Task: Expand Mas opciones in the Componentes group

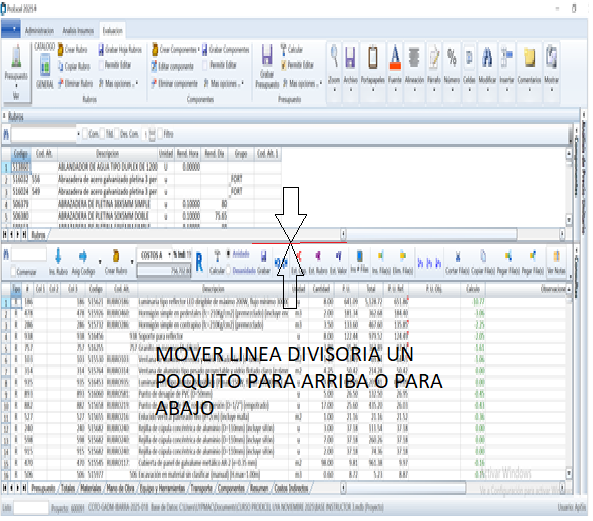Action: [x=224, y=83]
